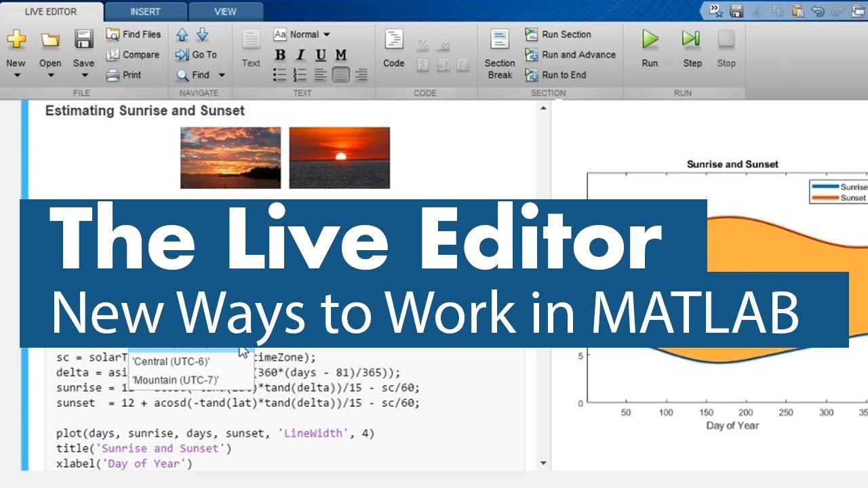Toggle Underline formatting

(321, 55)
